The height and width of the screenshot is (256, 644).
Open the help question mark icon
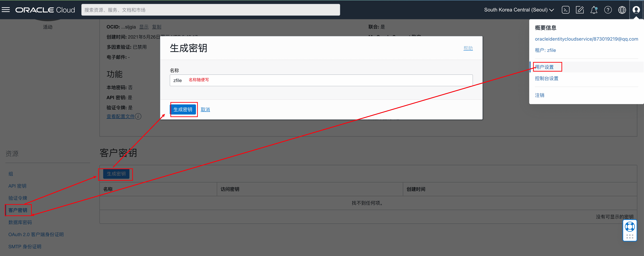click(x=608, y=10)
